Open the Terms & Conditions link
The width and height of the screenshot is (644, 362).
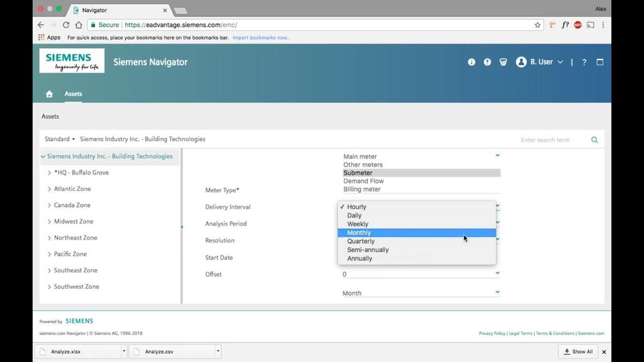tap(555, 334)
